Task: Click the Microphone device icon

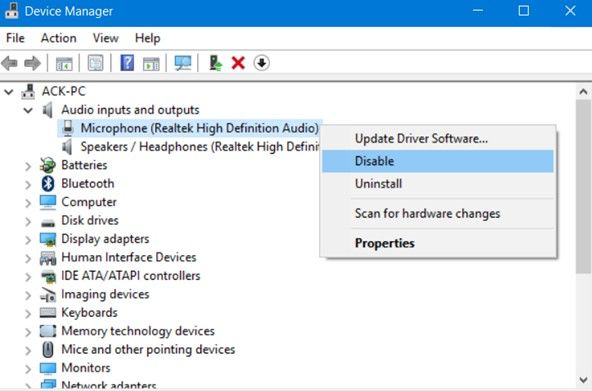Action: 68,128
